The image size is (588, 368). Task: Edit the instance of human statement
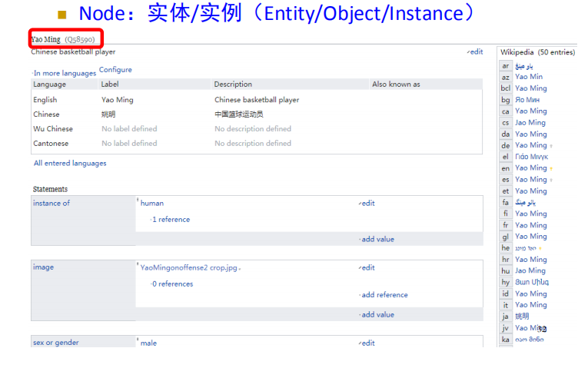click(x=368, y=203)
